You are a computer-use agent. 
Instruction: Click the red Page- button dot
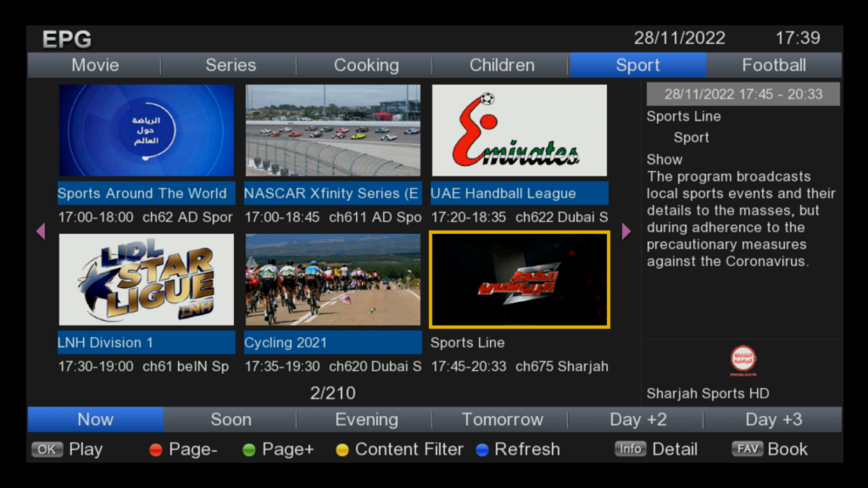click(156, 450)
